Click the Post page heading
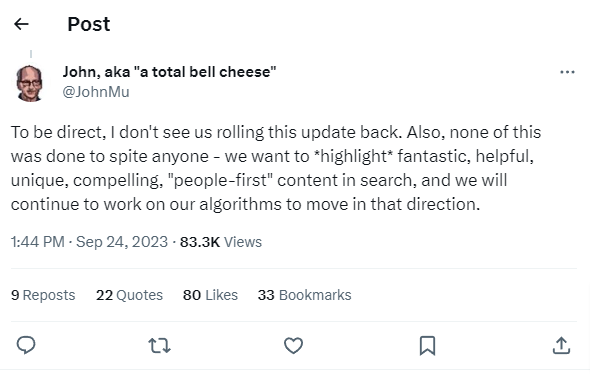 click(x=89, y=24)
